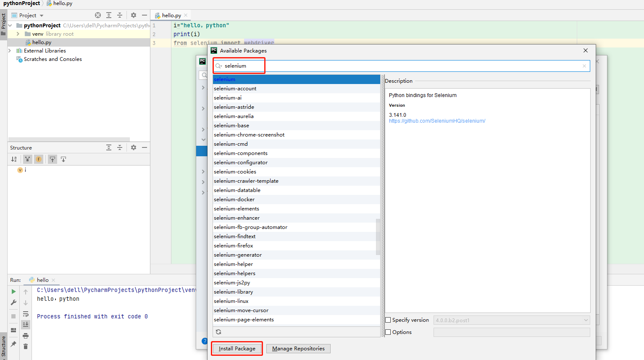This screenshot has width=644, height=360.
Task: Click pythonProject in the breadcrumb
Action: coord(21,3)
